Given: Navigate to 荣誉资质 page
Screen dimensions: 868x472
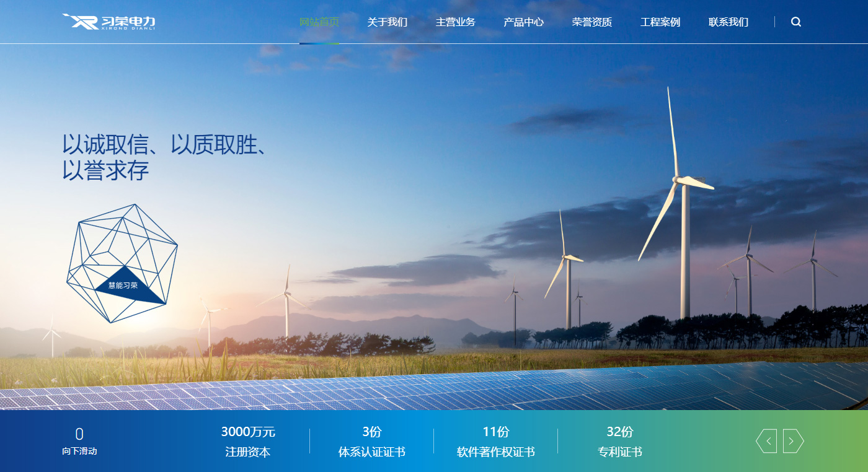Looking at the screenshot, I should [592, 22].
